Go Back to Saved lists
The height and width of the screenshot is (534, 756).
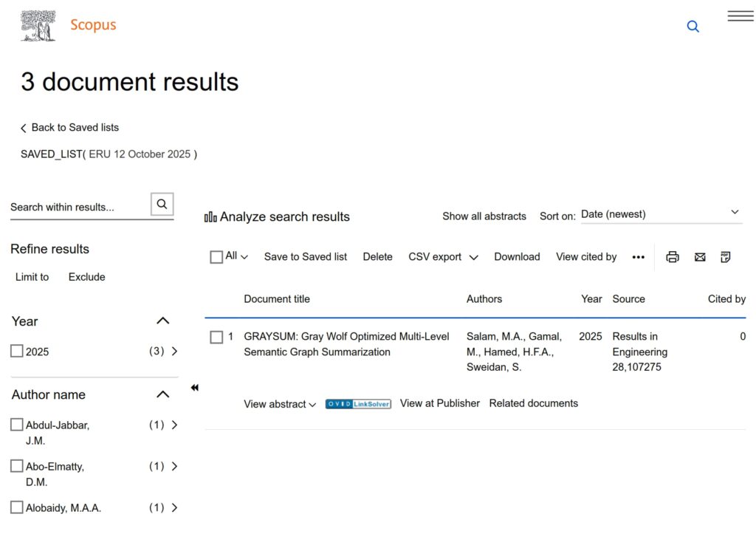click(x=70, y=128)
